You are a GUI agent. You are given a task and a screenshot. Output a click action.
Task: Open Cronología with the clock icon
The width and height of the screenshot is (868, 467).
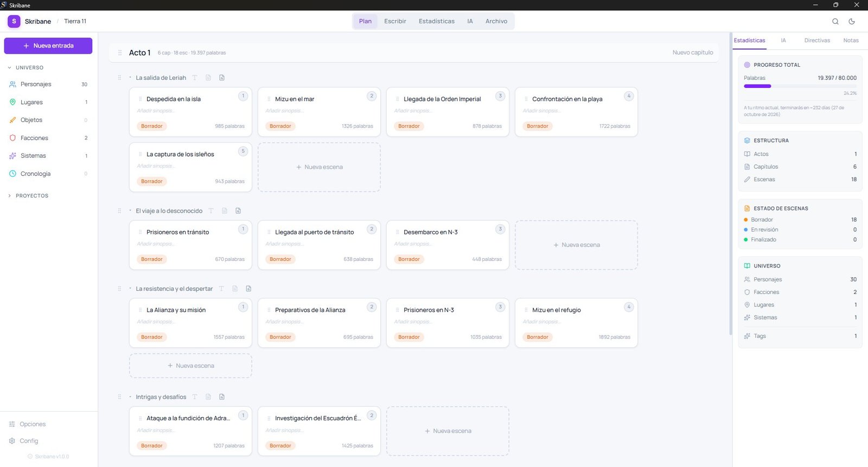(35, 174)
